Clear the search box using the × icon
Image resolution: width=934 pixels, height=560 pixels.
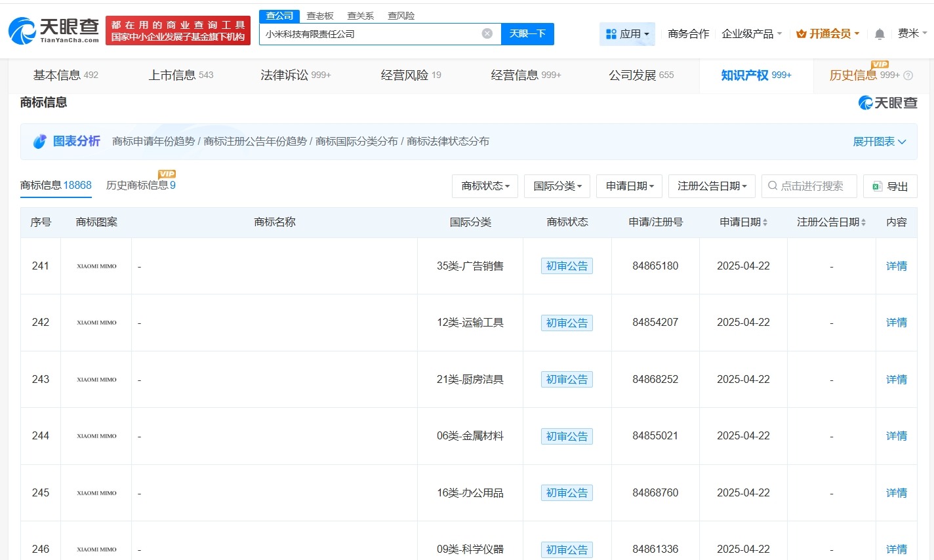click(x=487, y=33)
